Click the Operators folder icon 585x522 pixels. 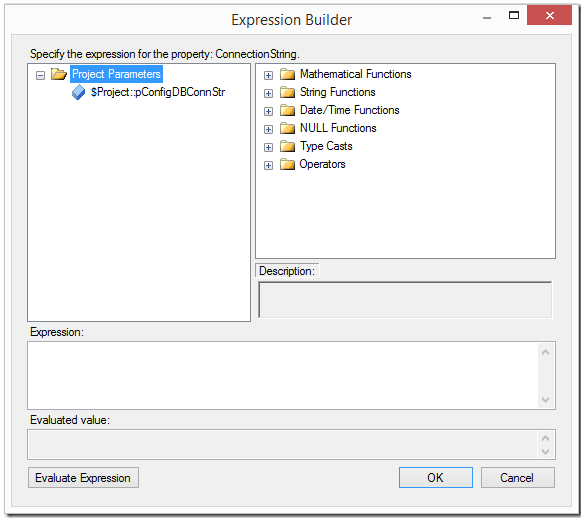(287, 164)
